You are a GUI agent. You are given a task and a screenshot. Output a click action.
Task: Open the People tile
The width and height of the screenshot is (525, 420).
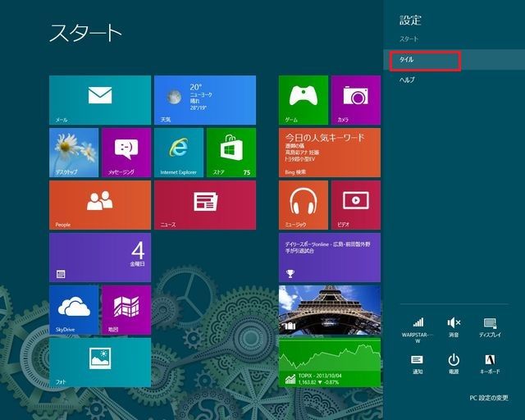pos(100,205)
